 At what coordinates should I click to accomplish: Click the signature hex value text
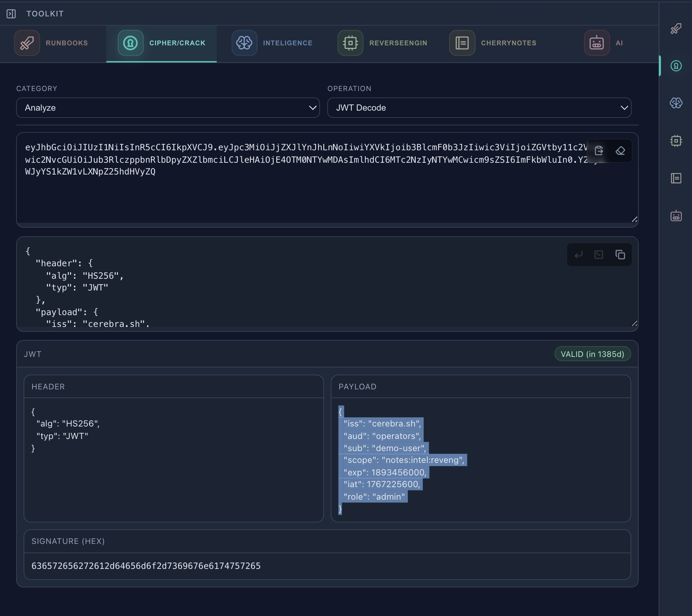point(146,566)
